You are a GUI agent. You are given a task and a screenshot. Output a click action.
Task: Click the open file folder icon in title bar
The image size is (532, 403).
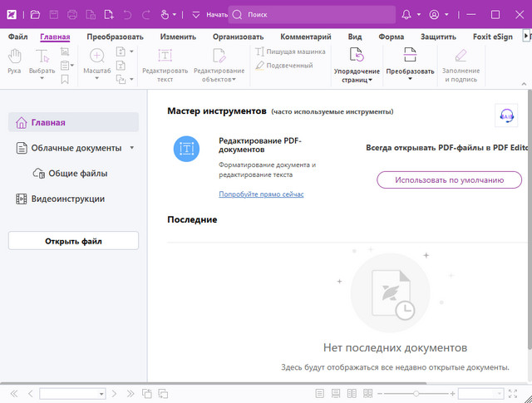click(x=35, y=15)
